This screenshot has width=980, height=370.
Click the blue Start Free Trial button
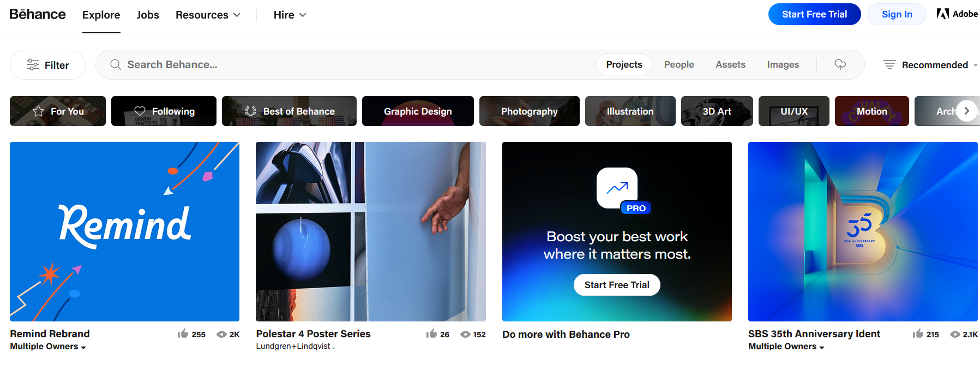coord(814,14)
